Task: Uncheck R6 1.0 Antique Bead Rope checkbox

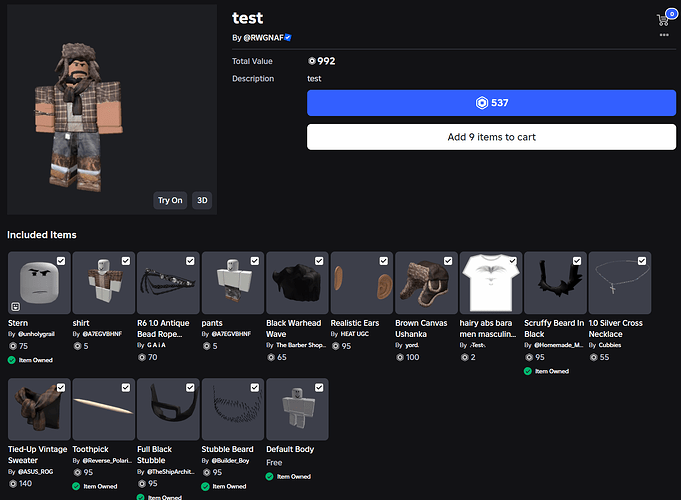Action: tap(190, 261)
